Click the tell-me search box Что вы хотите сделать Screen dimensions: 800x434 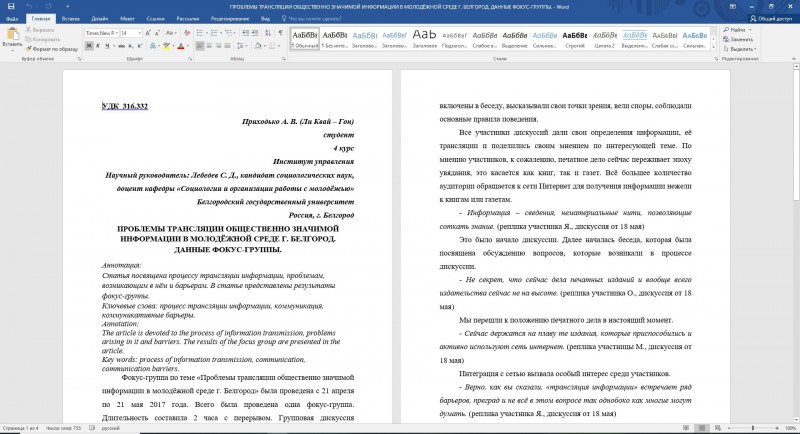click(311, 19)
